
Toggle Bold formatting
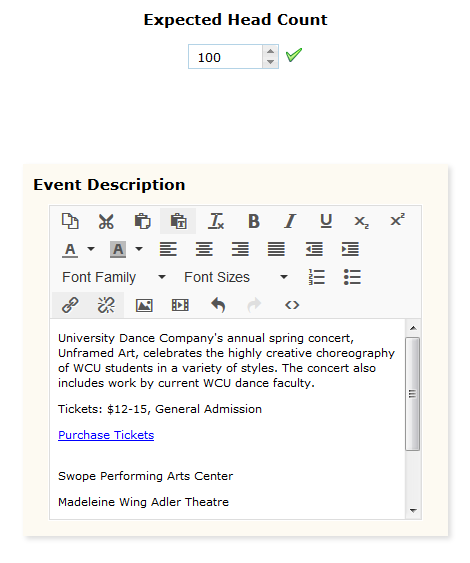pos(254,221)
